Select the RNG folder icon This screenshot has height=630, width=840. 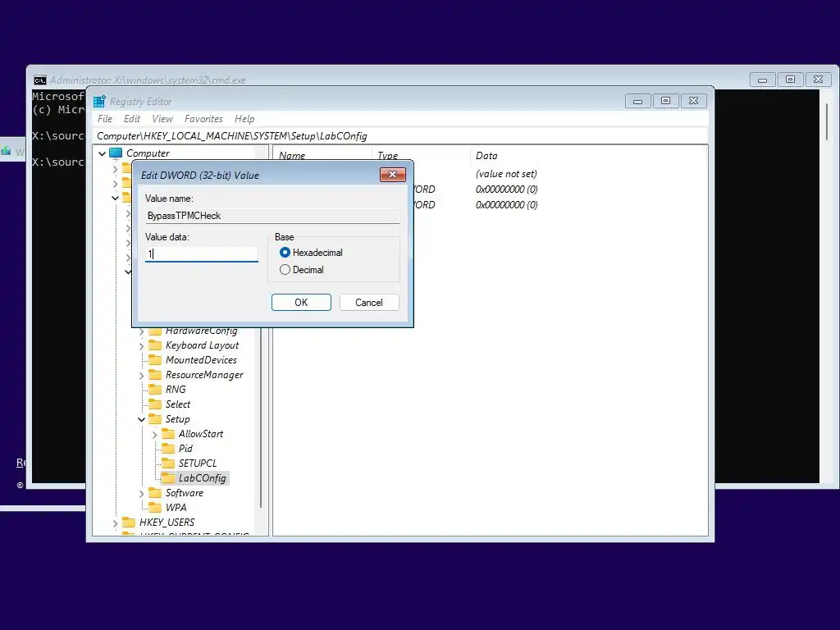[155, 389]
